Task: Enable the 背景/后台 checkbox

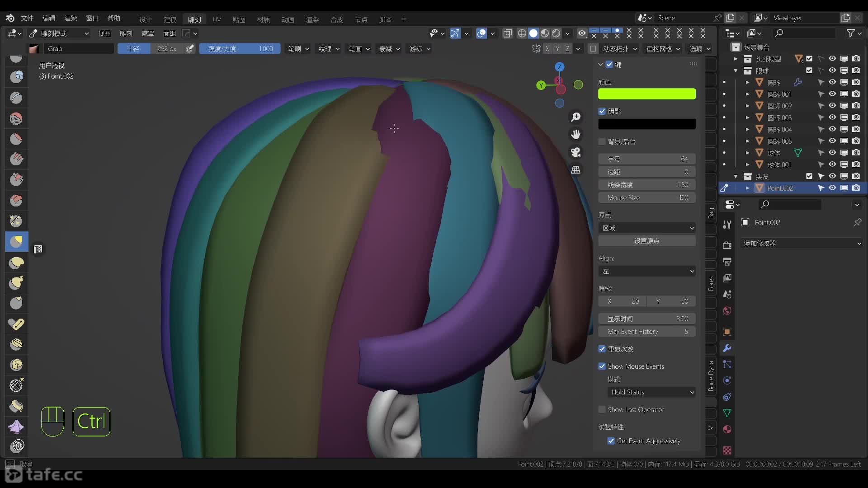Action: coord(602,141)
